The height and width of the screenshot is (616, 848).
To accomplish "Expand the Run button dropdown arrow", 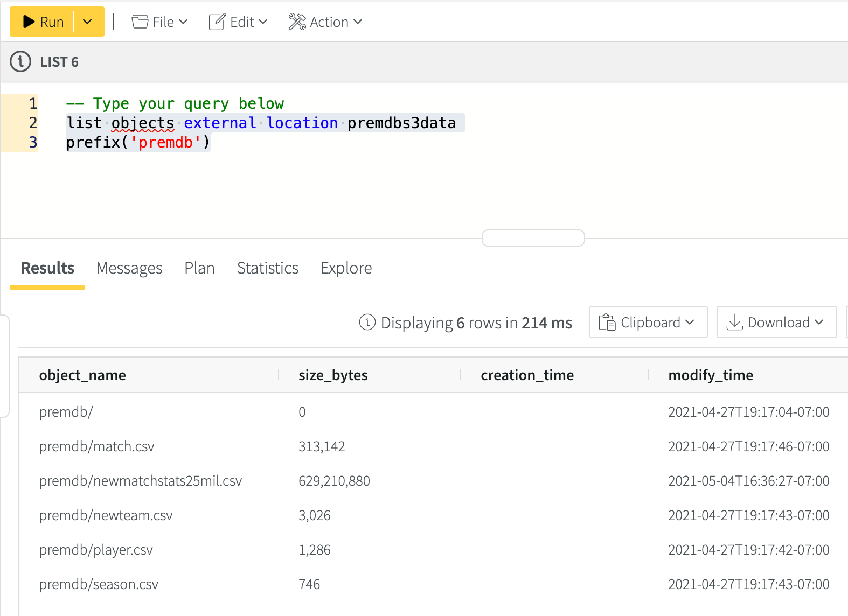I will [x=88, y=22].
